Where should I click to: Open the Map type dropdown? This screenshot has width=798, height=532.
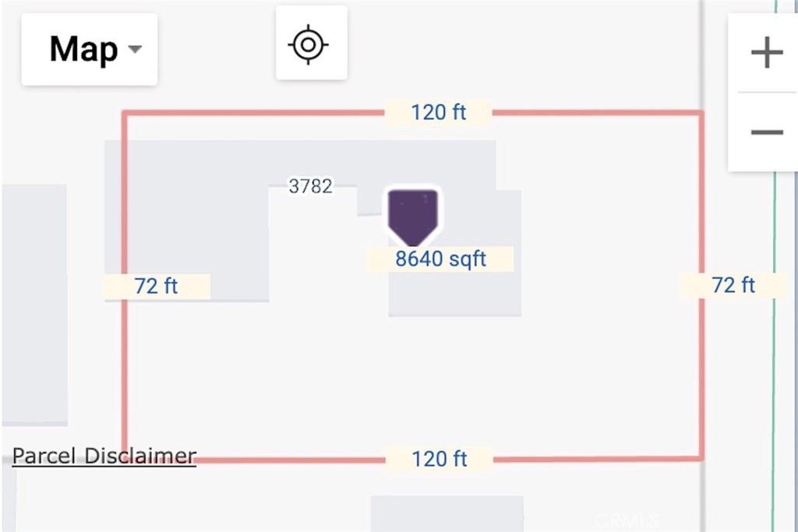pos(89,50)
